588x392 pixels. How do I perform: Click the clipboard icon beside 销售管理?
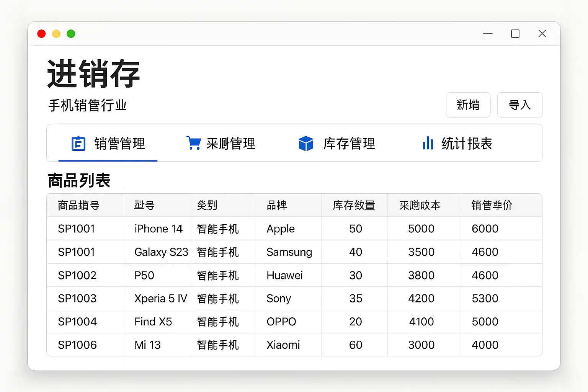pos(78,144)
